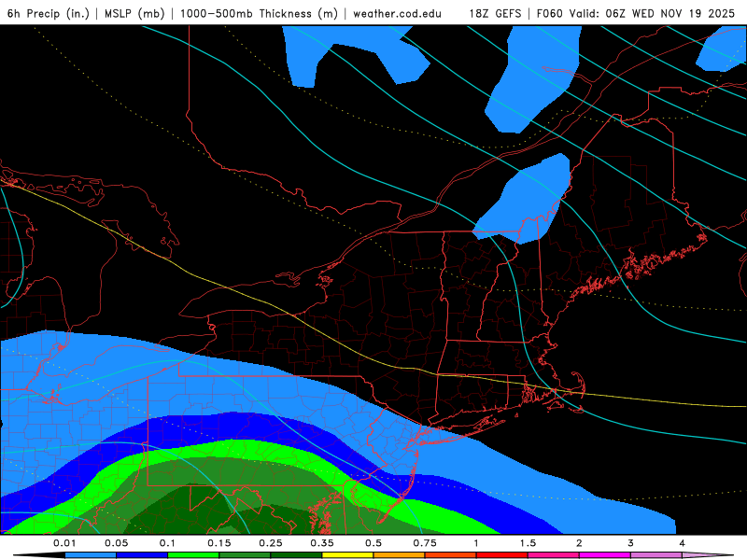The image size is (747, 560).
Task: Select the 0.75 legend value
Action: coord(425,543)
